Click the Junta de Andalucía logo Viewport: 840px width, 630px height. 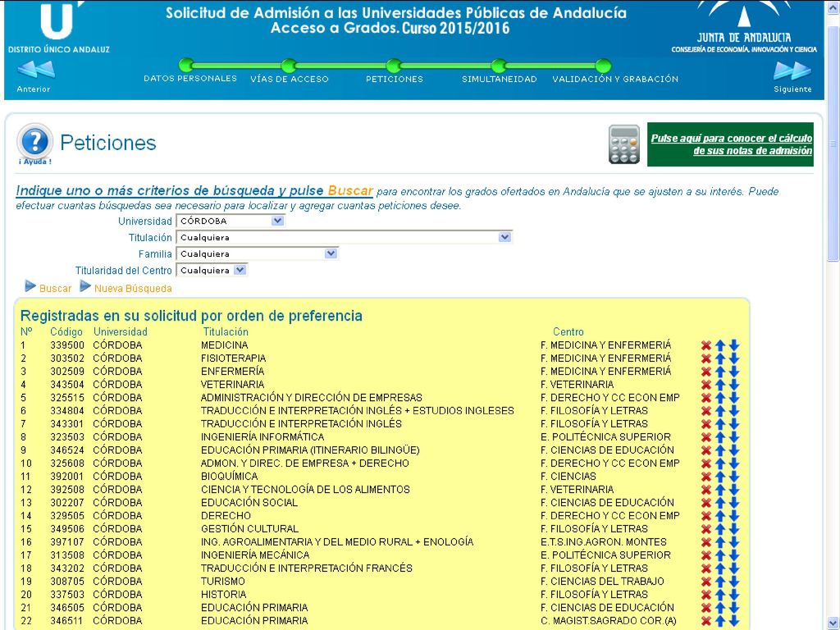tap(743, 27)
